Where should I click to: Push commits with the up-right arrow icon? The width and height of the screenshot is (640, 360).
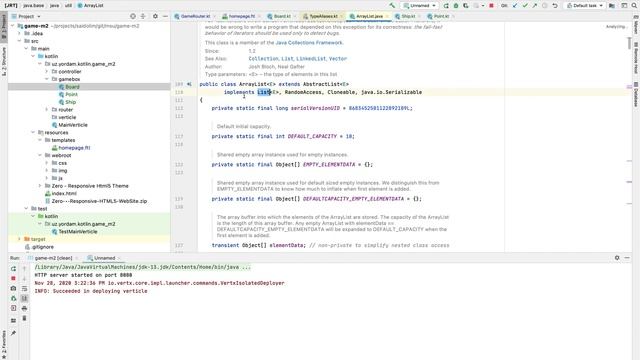tap(535, 6)
